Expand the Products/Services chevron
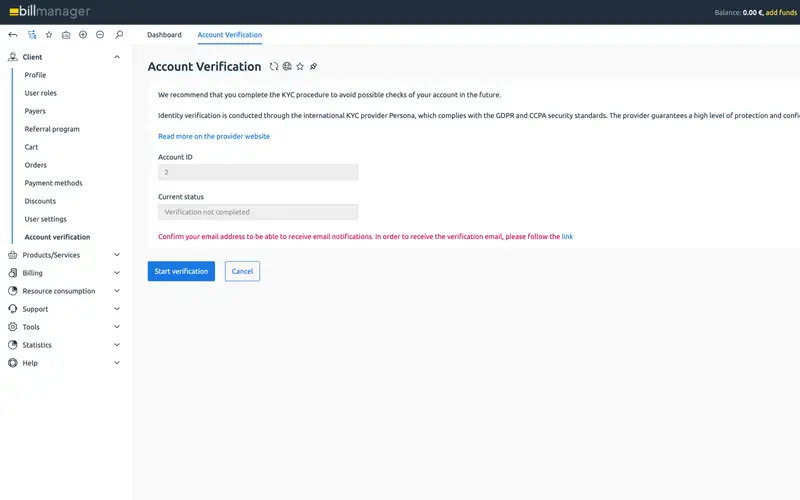The height and width of the screenshot is (500, 800). click(117, 255)
